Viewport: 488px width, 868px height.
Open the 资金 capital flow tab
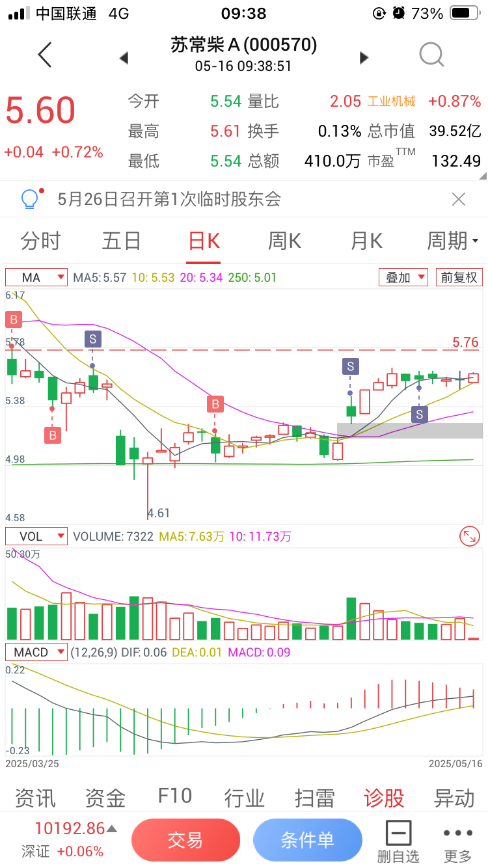click(x=105, y=798)
